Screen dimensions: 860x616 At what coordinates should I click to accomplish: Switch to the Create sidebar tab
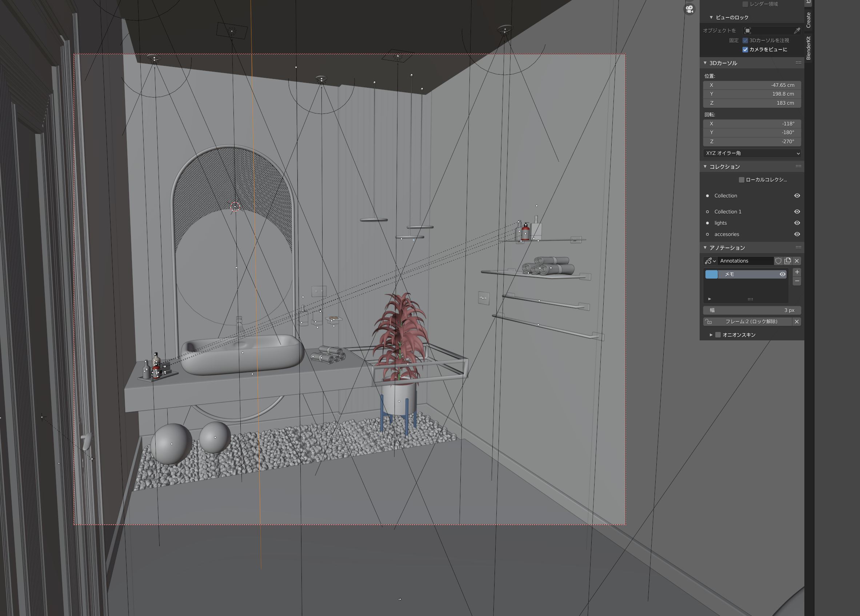pyautogui.click(x=808, y=20)
